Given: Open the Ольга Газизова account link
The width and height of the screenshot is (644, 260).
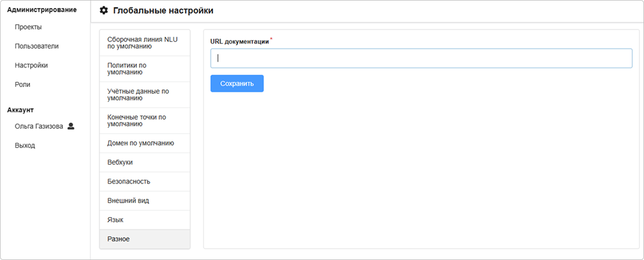Looking at the screenshot, I should point(39,126).
